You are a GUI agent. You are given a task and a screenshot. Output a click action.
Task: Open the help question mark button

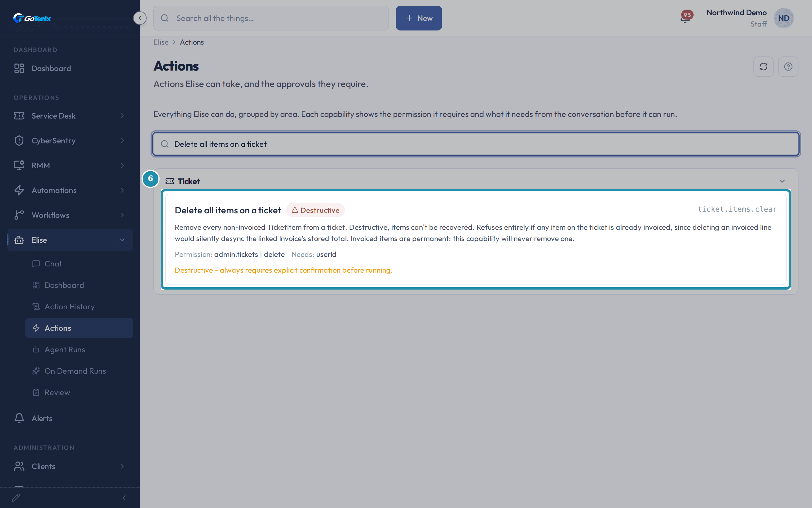point(788,67)
